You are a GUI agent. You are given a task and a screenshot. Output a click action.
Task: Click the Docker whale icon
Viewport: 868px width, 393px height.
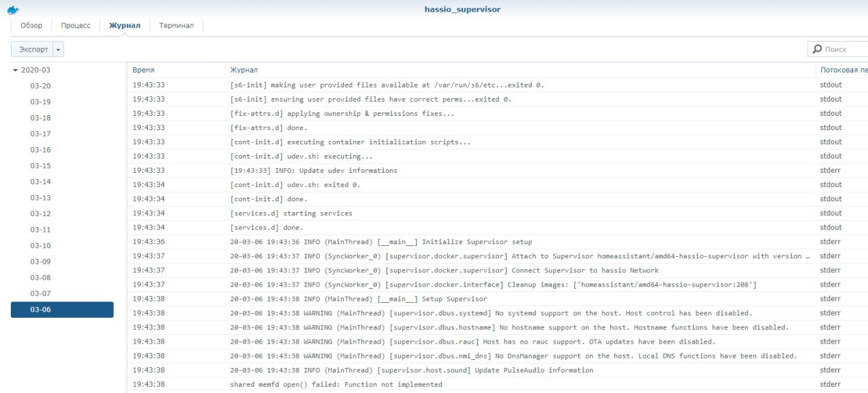point(13,9)
